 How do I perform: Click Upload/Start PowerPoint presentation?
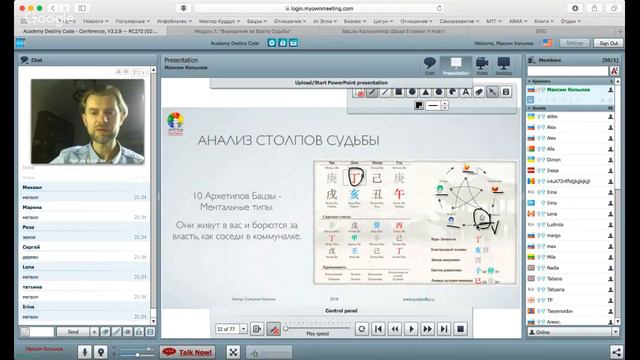(341, 82)
